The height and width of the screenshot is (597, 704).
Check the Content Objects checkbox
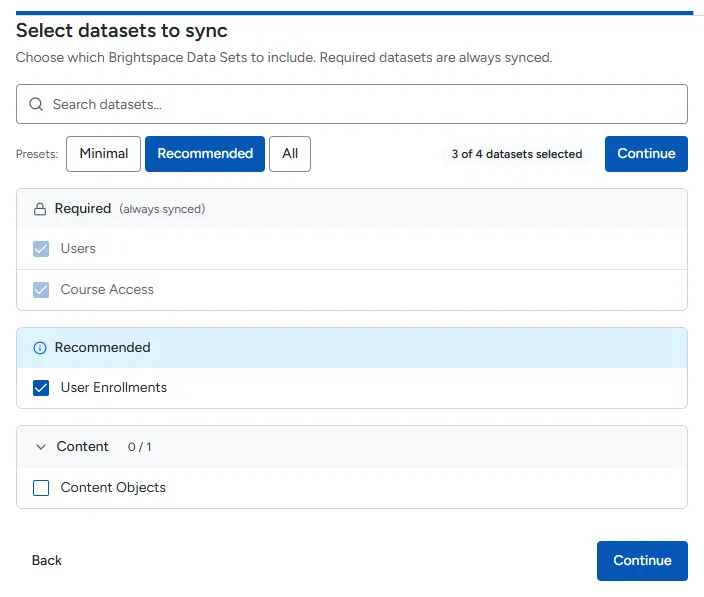[x=41, y=488]
